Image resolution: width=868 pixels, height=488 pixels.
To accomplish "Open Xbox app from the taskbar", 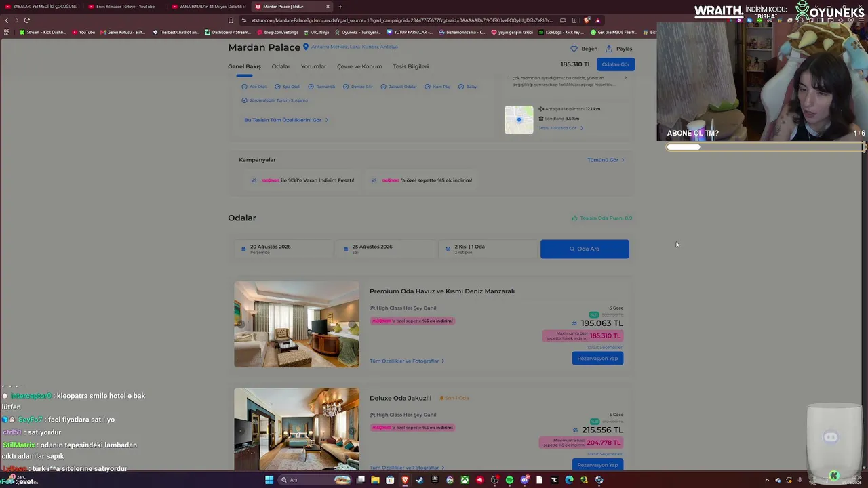I will [x=465, y=480].
